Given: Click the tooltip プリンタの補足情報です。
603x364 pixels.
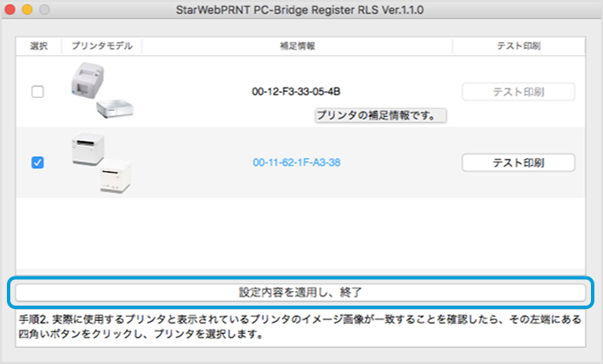Looking at the screenshot, I should [381, 115].
